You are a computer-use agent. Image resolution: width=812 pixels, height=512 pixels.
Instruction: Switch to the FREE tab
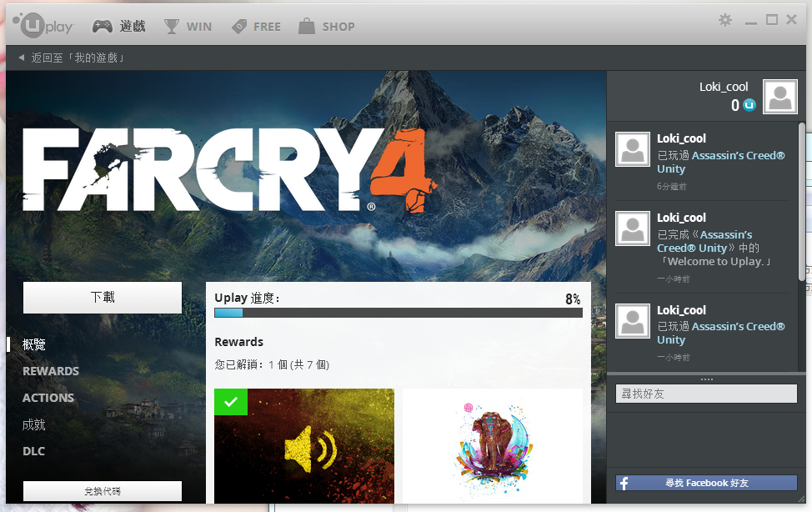[268, 27]
